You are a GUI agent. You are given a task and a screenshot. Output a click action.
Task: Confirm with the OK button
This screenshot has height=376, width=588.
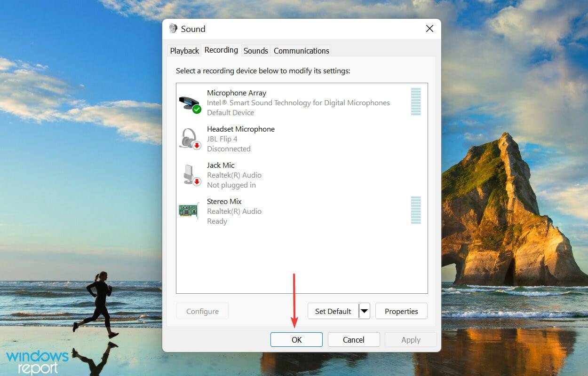[296, 340]
